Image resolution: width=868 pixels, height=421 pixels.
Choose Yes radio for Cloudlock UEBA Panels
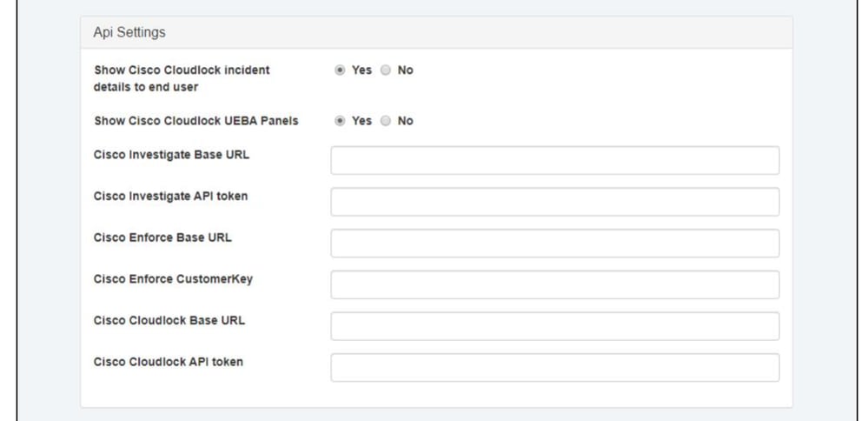(x=340, y=121)
